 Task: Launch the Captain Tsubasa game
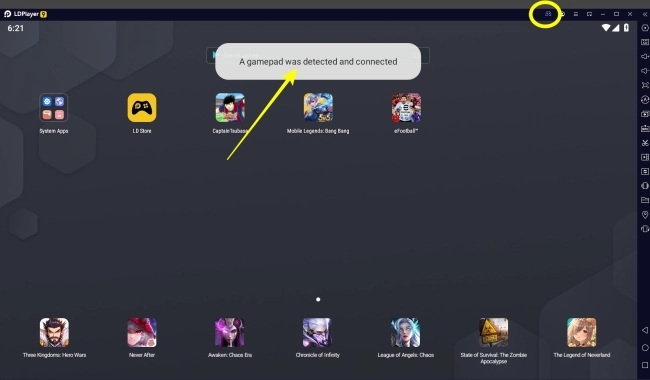pos(230,108)
